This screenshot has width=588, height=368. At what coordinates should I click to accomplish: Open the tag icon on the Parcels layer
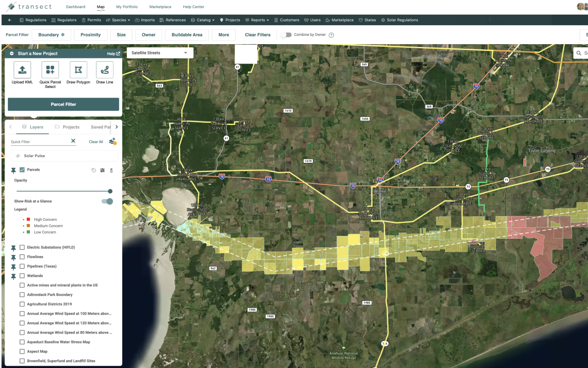[94, 170]
